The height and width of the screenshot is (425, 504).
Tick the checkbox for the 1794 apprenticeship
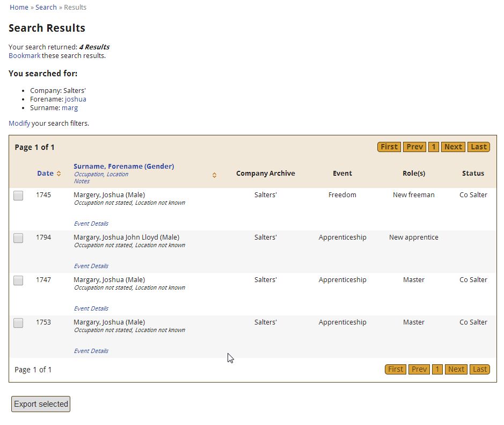[x=18, y=238]
